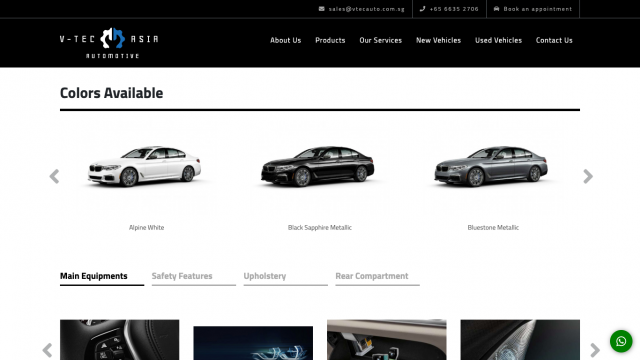Click the V-Tec Asia Automotive logo
Image resolution: width=640 pixels, height=360 pixels.
109,43
